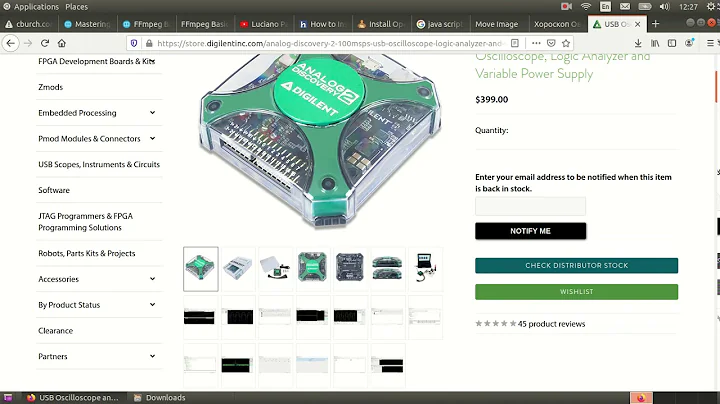720x404 pixels.
Task: Switch to USB Oscilloscope taskbar window
Action: point(73,398)
